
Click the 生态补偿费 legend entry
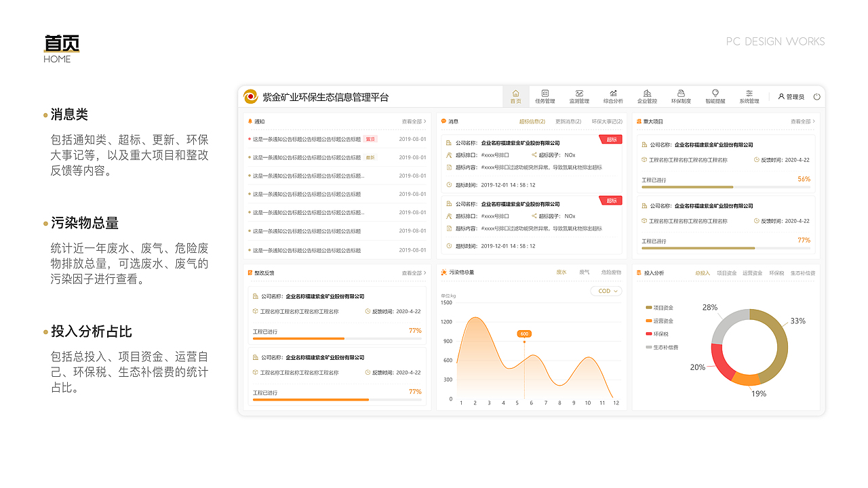click(x=662, y=347)
